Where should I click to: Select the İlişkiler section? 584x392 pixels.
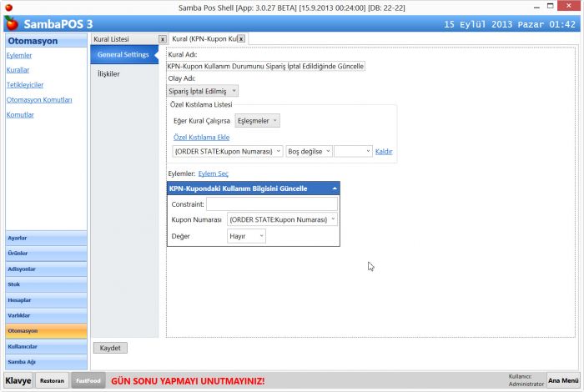pyautogui.click(x=109, y=74)
